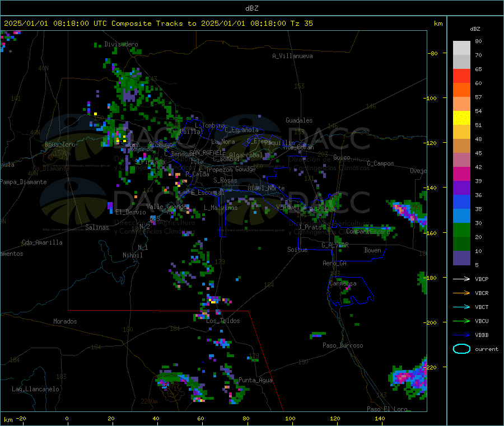Click the 'Punta_Agua' map label
The image size is (504, 426).
pos(255,380)
